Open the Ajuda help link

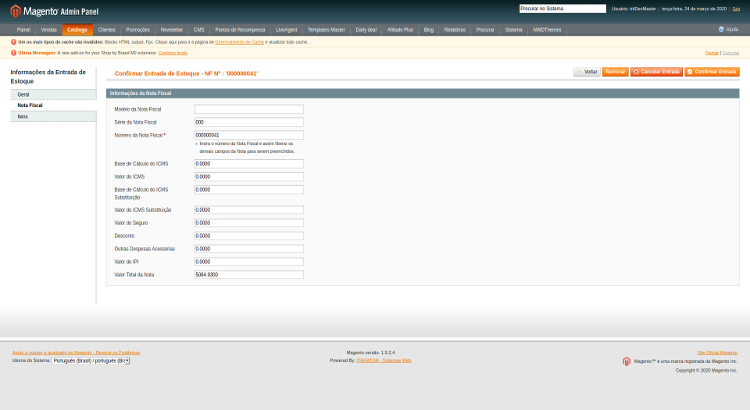point(728,30)
